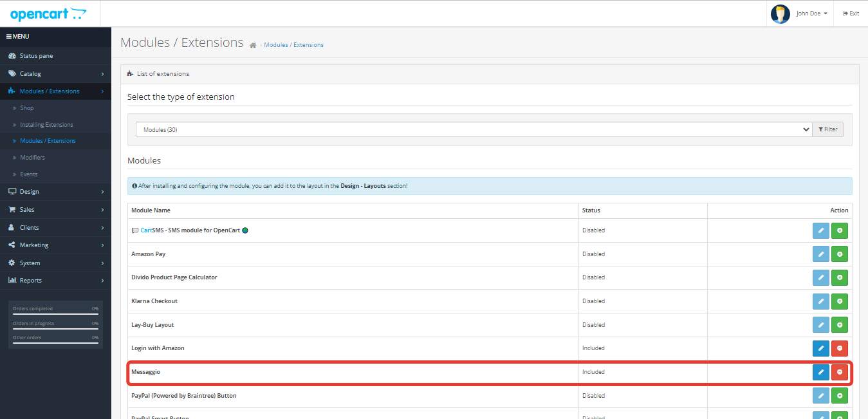868x419 pixels.
Task: Install PayPal (Powered by Braintree) Button module
Action: [x=840, y=396]
